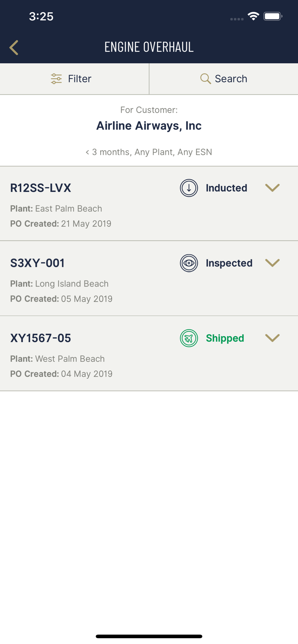Open the Search tab
Screen dimensions: 298x644
(224, 79)
